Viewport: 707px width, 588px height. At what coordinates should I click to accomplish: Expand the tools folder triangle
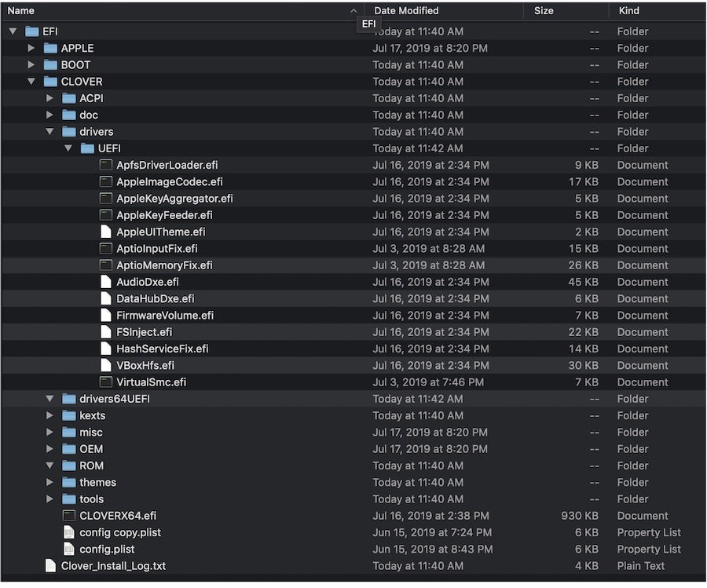point(49,499)
